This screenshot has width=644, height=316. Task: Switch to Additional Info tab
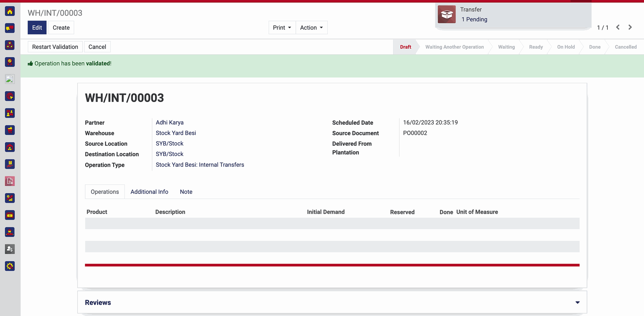[149, 192]
